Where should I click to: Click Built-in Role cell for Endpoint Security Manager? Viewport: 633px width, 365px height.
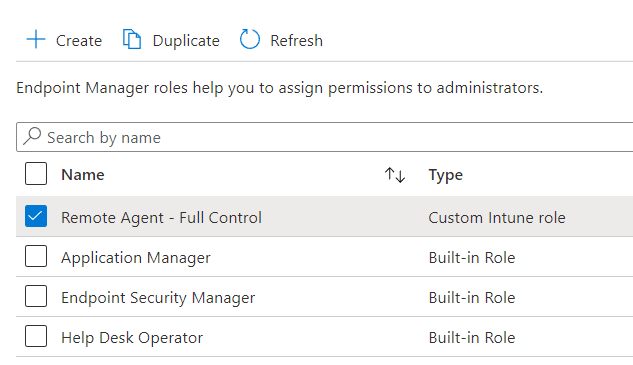pyautogui.click(x=472, y=298)
